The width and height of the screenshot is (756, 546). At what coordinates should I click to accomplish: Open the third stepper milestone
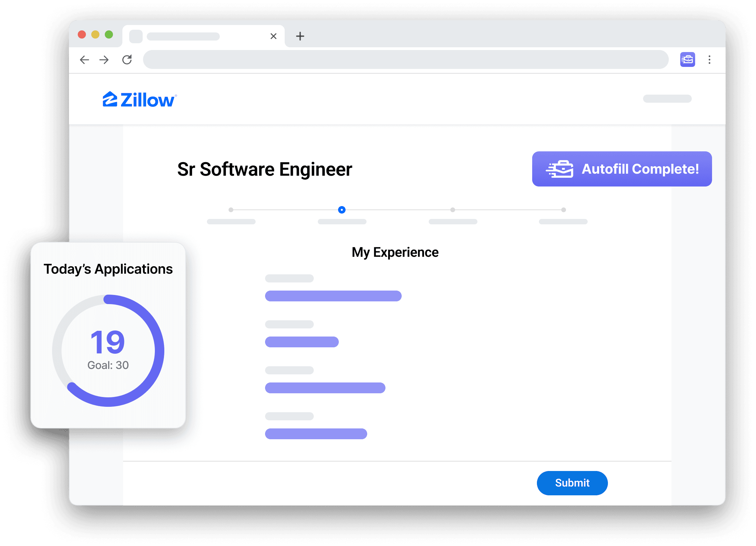click(x=453, y=210)
